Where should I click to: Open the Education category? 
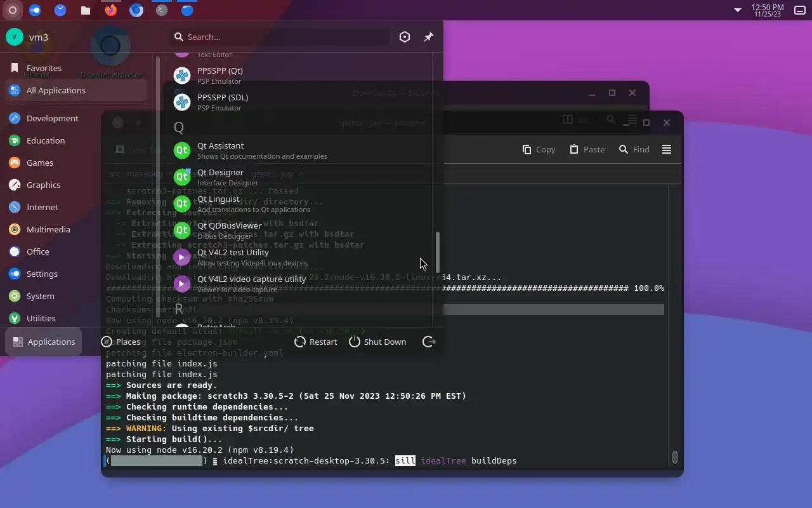(x=76, y=140)
